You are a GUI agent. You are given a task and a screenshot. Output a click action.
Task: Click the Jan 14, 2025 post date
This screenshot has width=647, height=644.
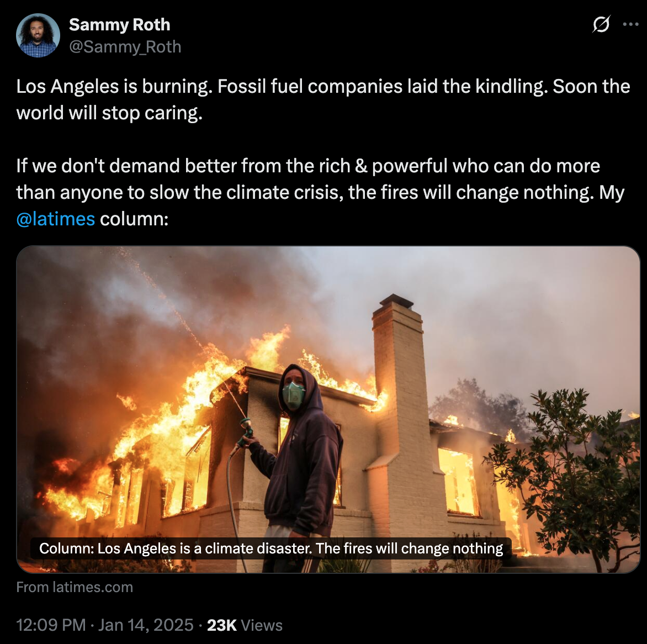pyautogui.click(x=146, y=625)
